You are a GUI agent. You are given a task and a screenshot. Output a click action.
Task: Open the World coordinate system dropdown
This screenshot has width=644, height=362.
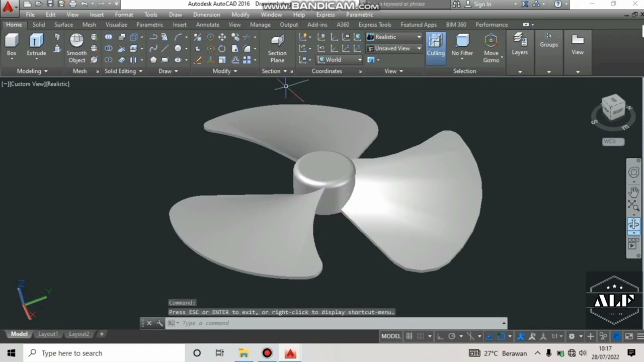(340, 60)
